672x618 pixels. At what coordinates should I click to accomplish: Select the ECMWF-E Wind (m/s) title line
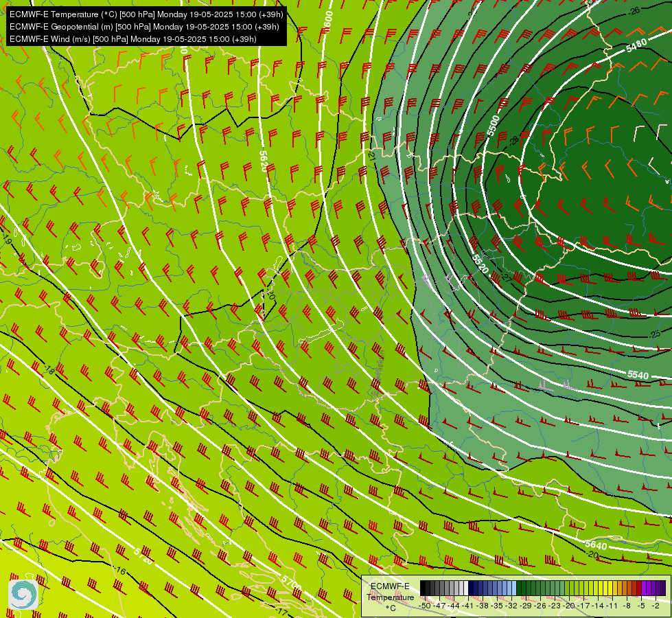tap(133, 39)
